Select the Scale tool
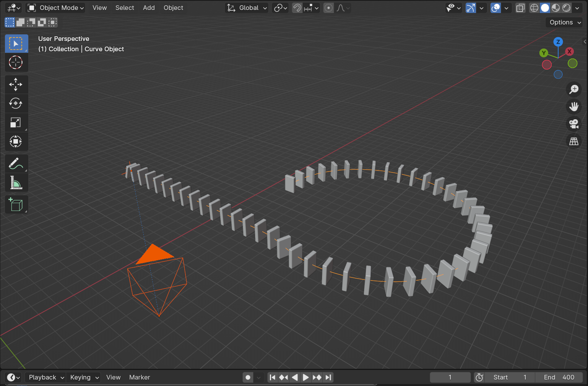This screenshot has width=588, height=386. 16,123
